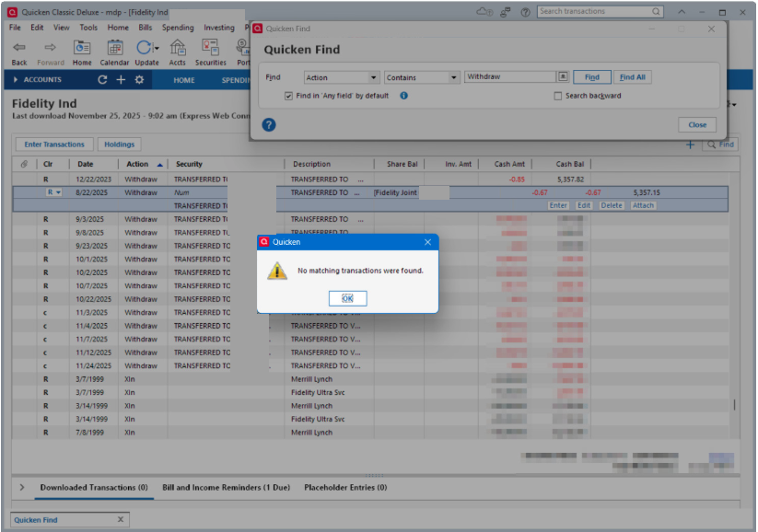Click the Security column header
Viewport: 758px width, 532px height.
click(189, 164)
